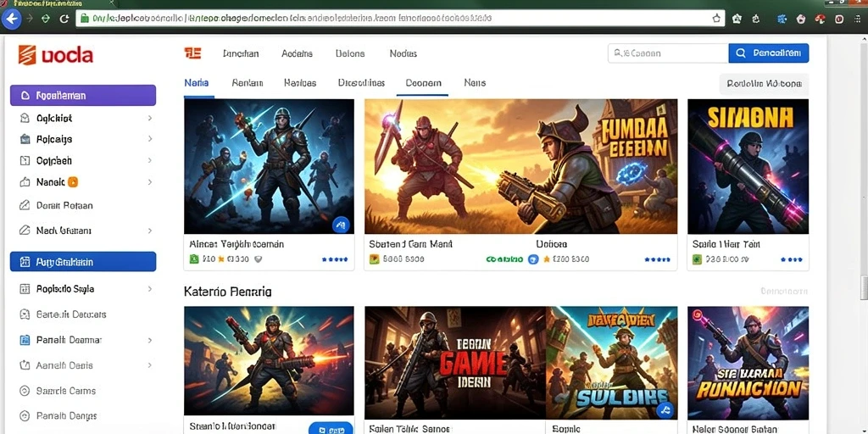Screen dimensions: 868x434
Task: Select the blue Auty Gratktain sidebar button
Action: coord(83,262)
